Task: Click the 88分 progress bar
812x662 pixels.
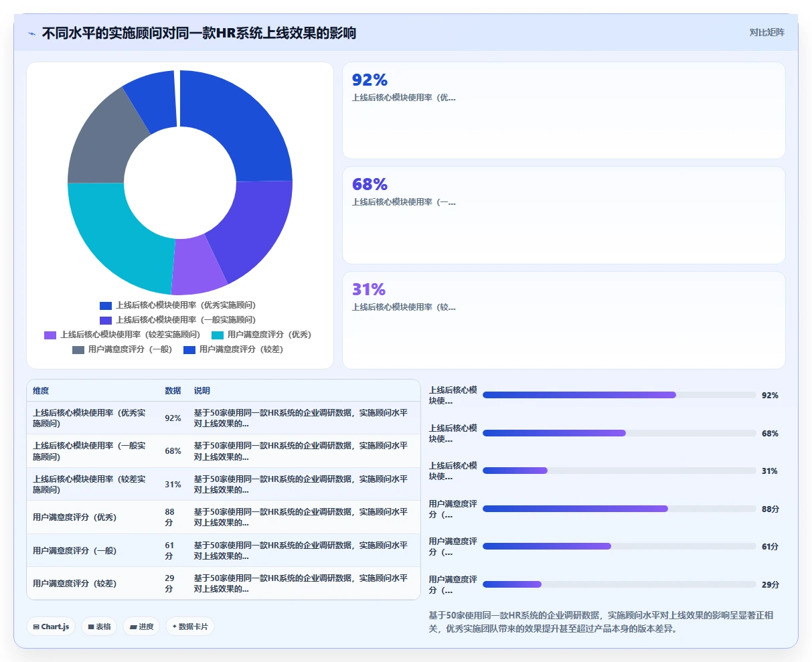Action: 619,509
